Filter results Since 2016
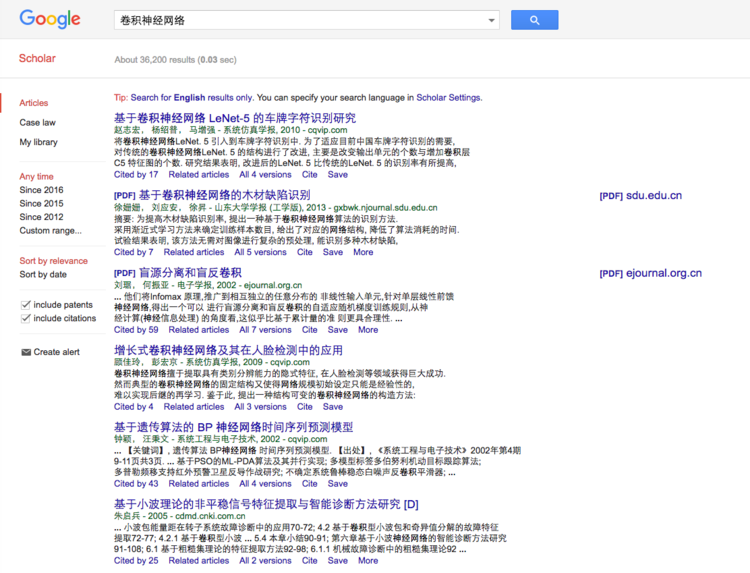This screenshot has height=573, width=750. coord(41,190)
